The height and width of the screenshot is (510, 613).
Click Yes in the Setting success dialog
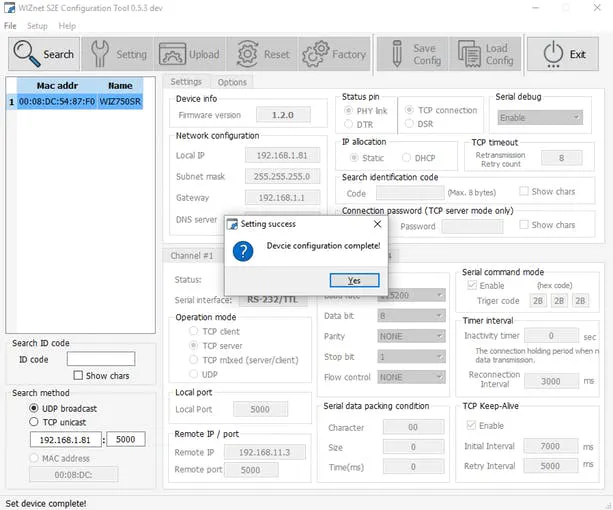[x=354, y=280]
